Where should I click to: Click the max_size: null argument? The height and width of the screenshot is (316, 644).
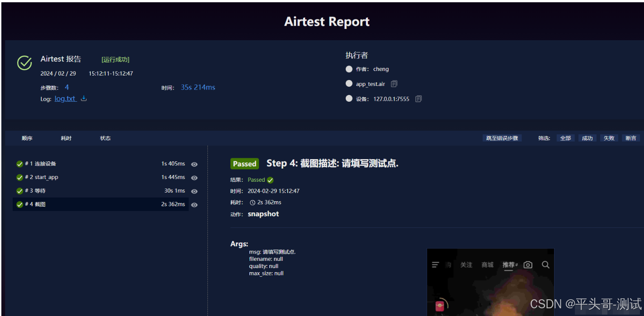click(x=266, y=274)
